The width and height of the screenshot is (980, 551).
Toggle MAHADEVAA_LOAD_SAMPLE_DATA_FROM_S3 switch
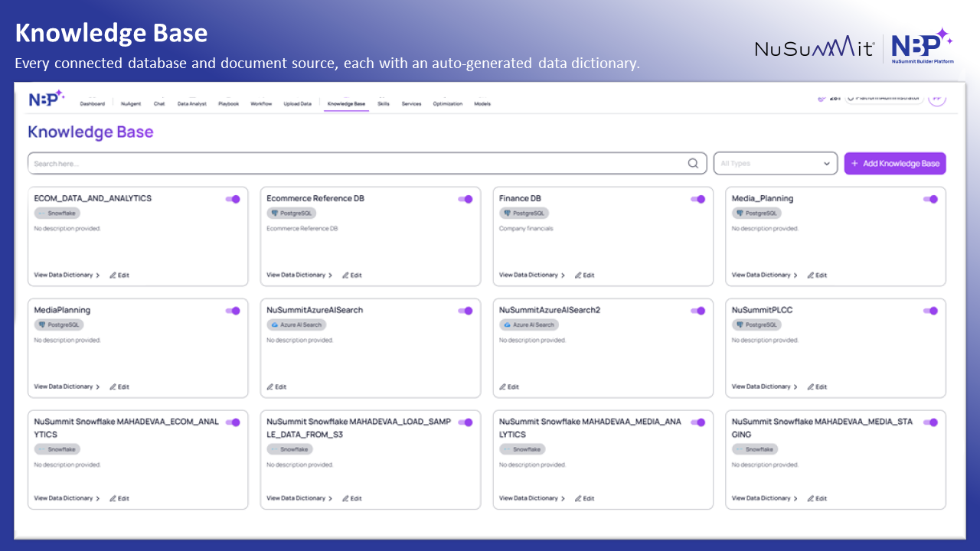pyautogui.click(x=465, y=422)
